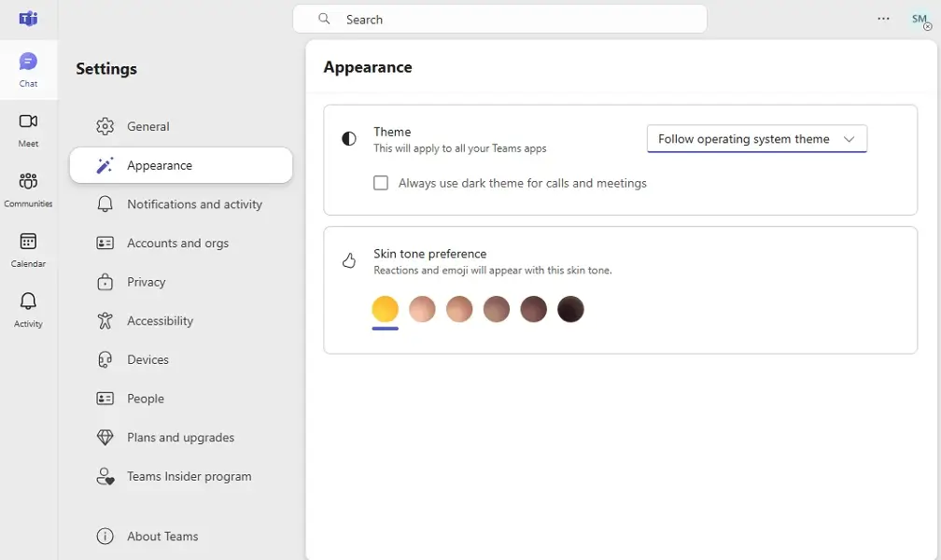Click the Privacy lock icon
Screen dimensions: 941x560
(105, 282)
